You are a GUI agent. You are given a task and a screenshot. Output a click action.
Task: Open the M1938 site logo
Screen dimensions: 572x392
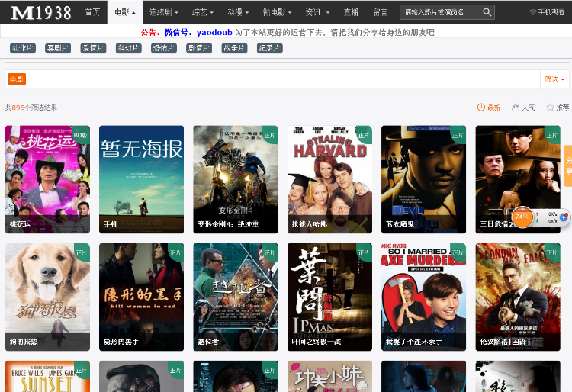coord(41,13)
